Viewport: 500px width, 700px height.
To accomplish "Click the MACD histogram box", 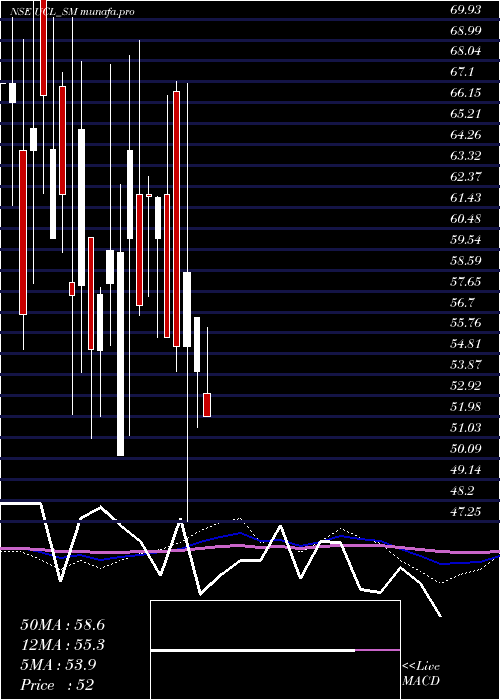I will click(275, 650).
